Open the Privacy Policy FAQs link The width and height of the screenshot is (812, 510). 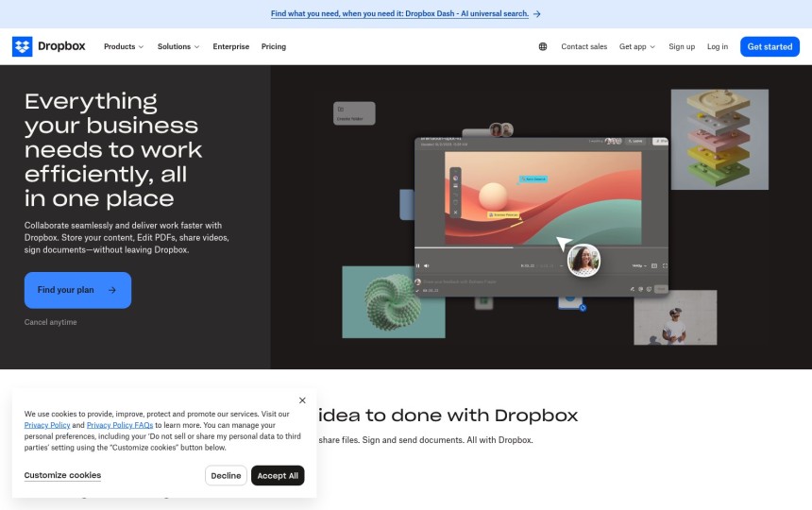pos(120,425)
